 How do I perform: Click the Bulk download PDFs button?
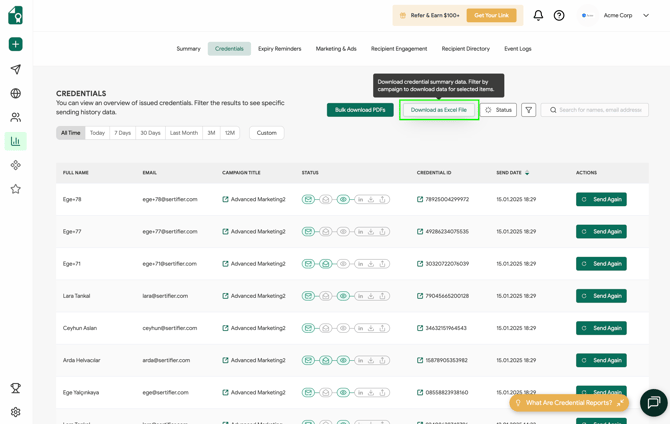(360, 110)
